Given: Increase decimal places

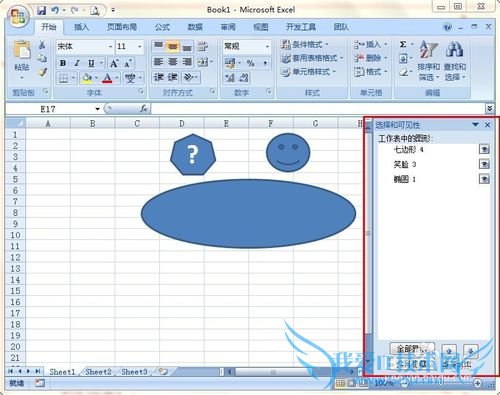Looking at the screenshot, I should [x=229, y=78].
